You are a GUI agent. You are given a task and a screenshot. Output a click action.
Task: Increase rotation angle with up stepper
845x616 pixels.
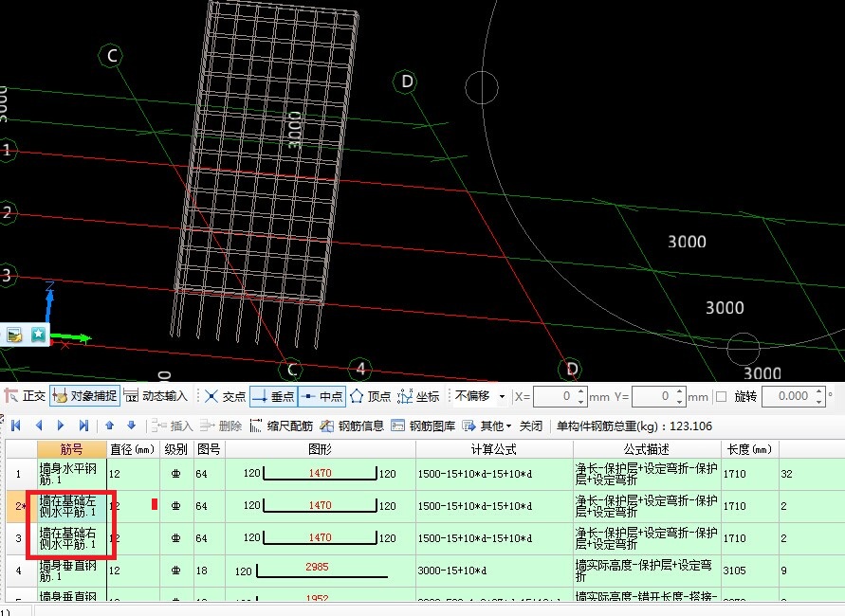[819, 392]
